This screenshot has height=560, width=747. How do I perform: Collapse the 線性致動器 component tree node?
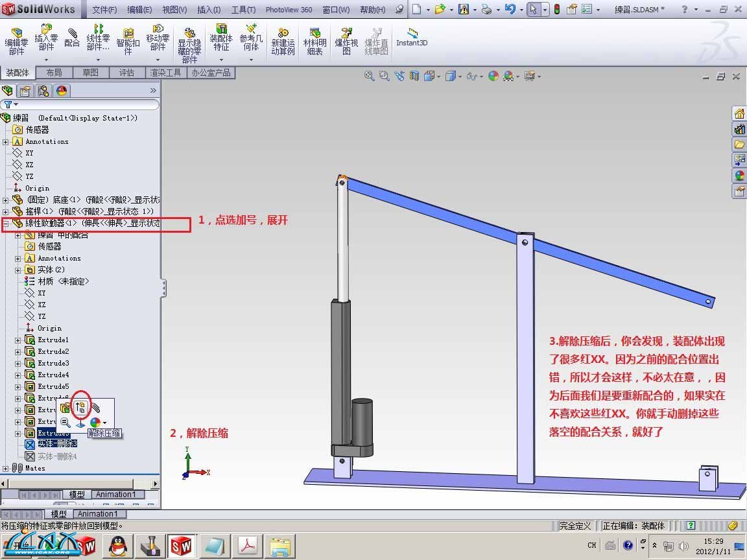tap(6, 224)
